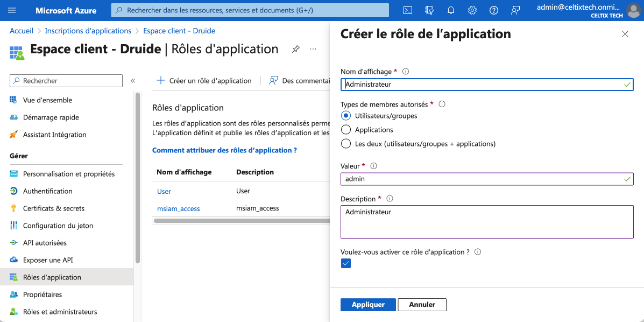Apply the new role with Appliquer
Screen dimensions: 644x322
368,305
